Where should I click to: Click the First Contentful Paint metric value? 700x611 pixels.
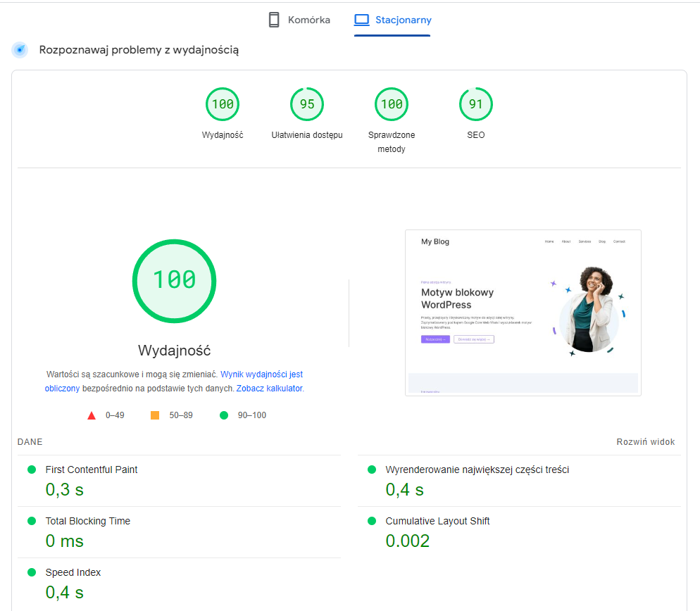(x=63, y=489)
